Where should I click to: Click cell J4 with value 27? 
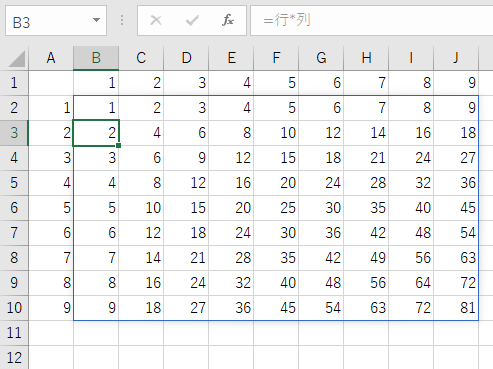click(x=456, y=158)
